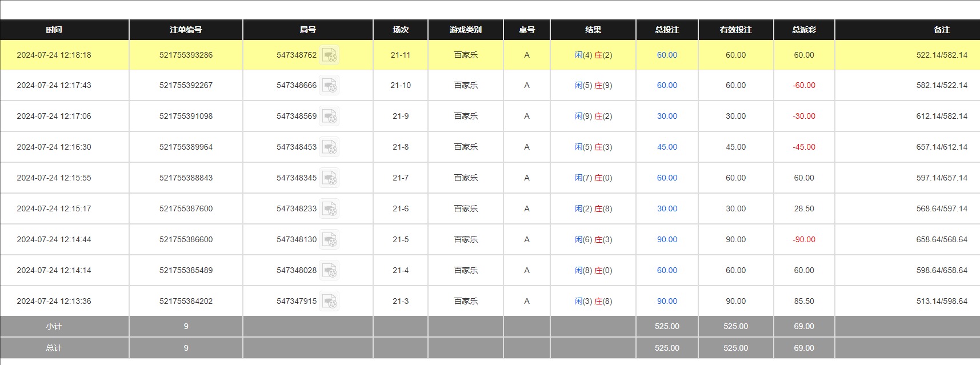Play video replay of game 547348666

(x=330, y=86)
